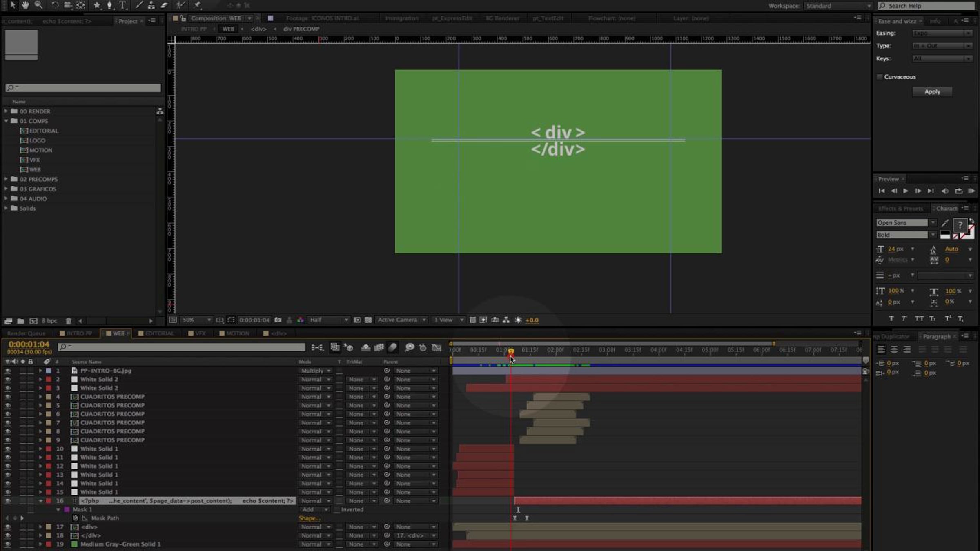
Task: Switch to the EDITORIAL timeline tab
Action: tap(159, 333)
